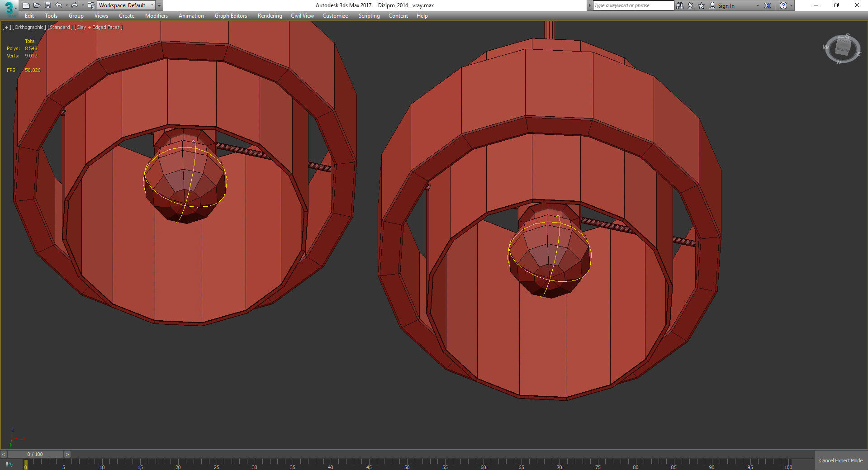This screenshot has width=868, height=470.
Task: Open the Autodesk Exchange X icon
Action: (768, 5)
